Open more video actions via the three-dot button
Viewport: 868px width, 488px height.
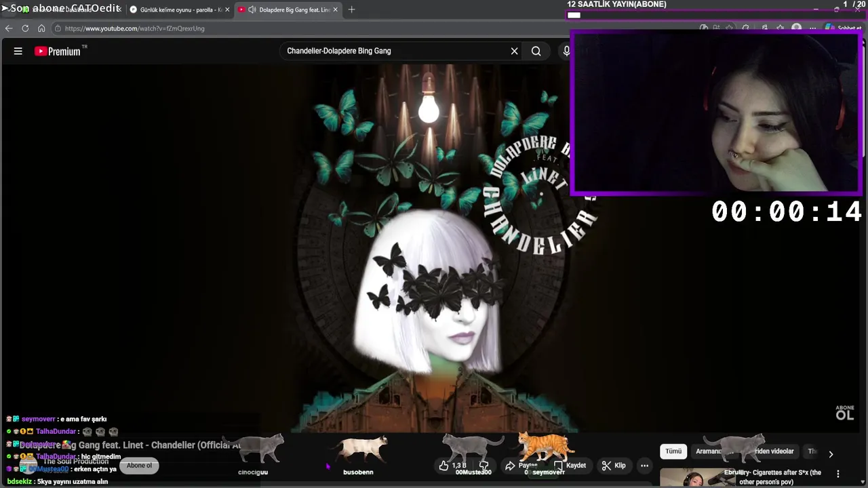[644, 466]
